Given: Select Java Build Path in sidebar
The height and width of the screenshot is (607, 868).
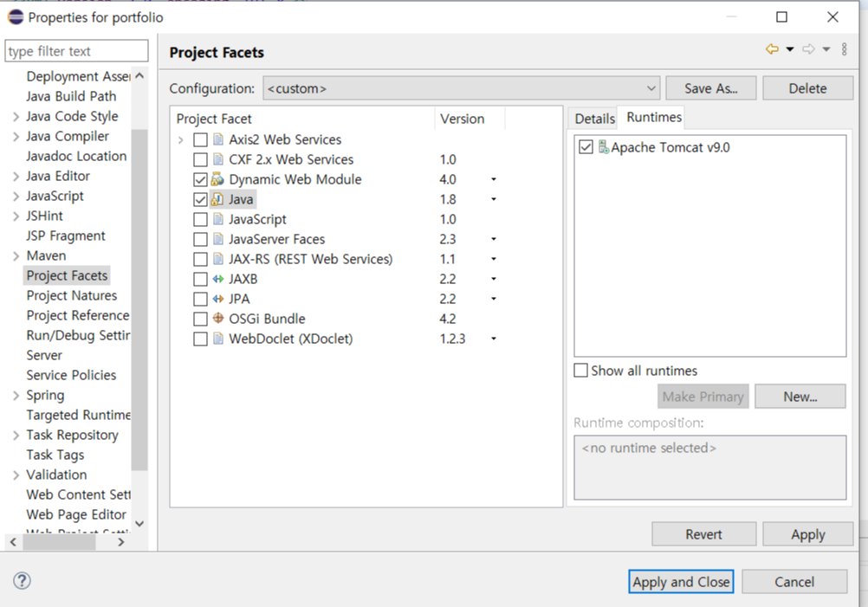Looking at the screenshot, I should click(71, 96).
